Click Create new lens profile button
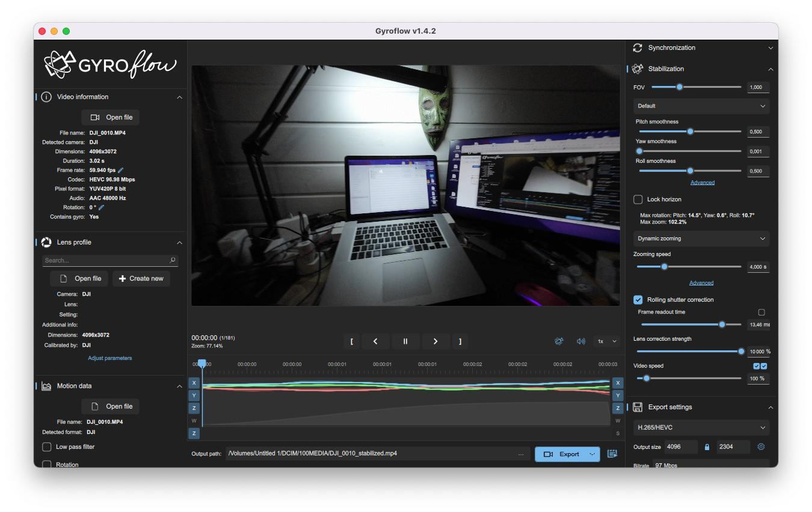812x512 pixels. click(141, 278)
